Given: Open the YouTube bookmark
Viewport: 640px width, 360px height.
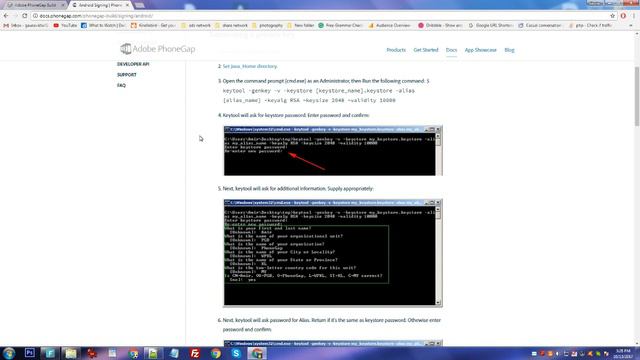Looking at the screenshot, I should [65, 25].
